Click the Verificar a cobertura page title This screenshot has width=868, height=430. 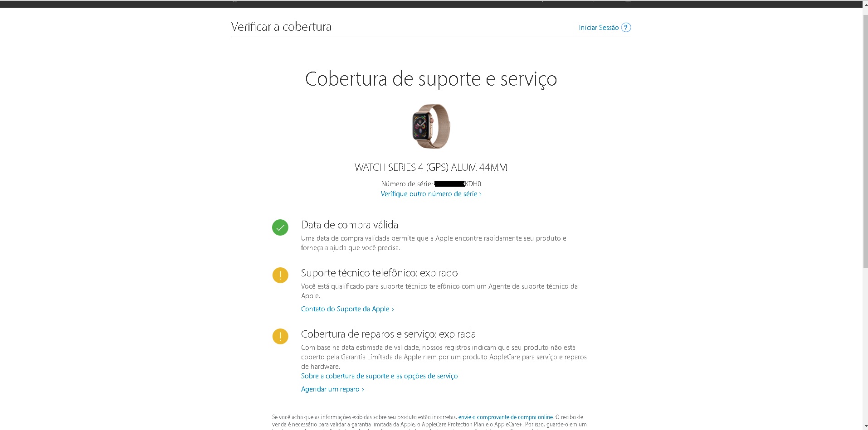(x=281, y=27)
